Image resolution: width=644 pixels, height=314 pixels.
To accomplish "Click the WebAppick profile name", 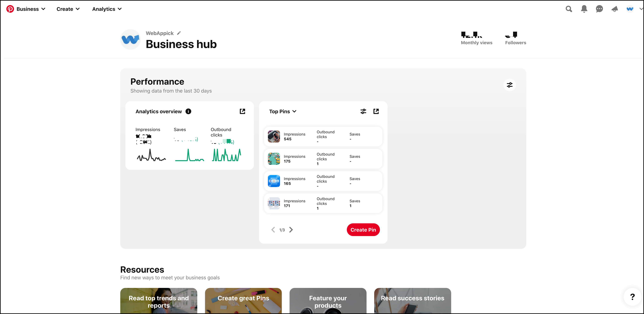I will point(160,33).
